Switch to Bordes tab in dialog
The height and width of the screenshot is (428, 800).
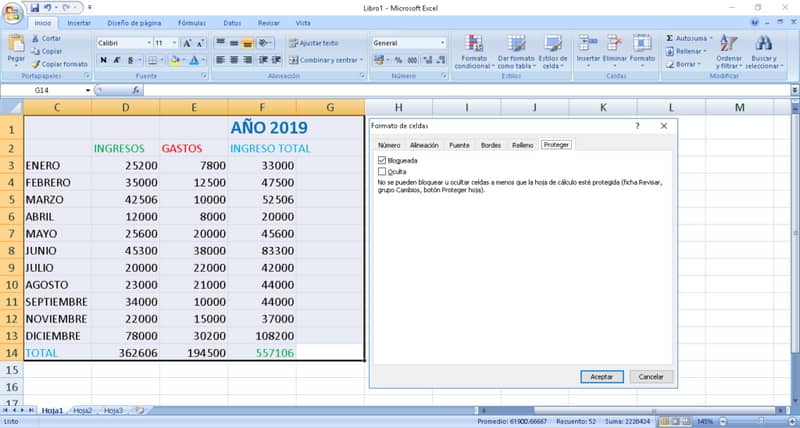(491, 145)
